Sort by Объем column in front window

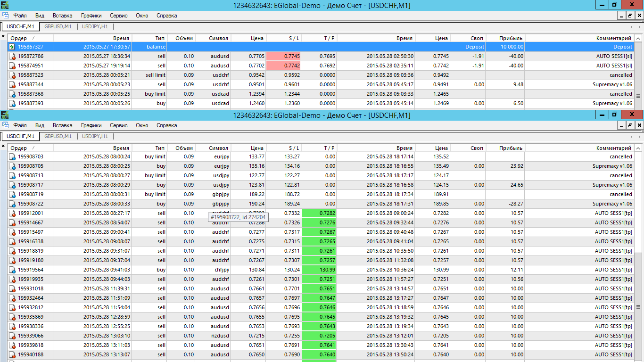182,148
